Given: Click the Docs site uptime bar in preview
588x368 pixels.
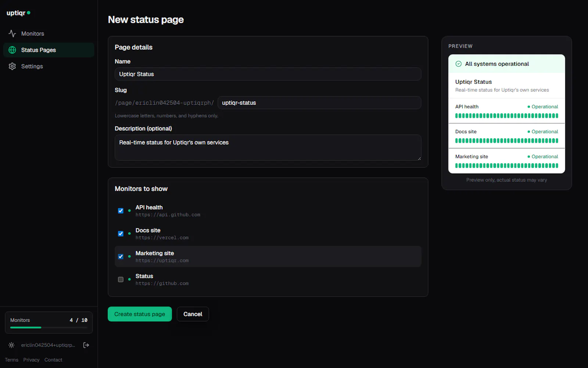Looking at the screenshot, I should [x=506, y=141].
